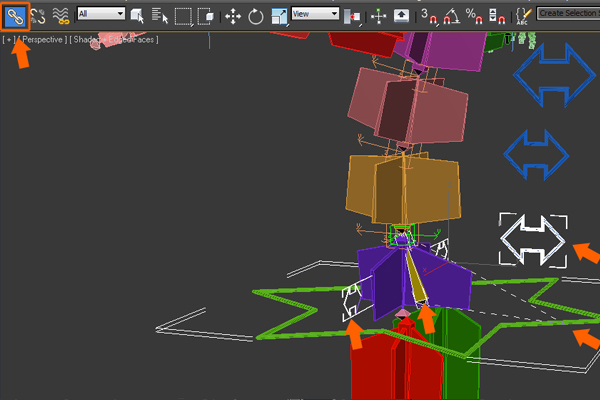
Task: Toggle Window/Crossing selection mode
Action: pos(205,16)
